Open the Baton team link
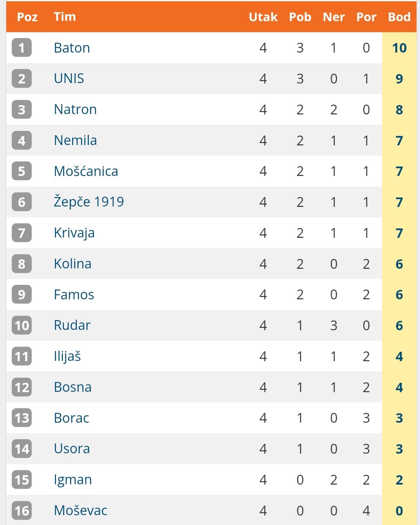420x525 pixels. point(72,48)
